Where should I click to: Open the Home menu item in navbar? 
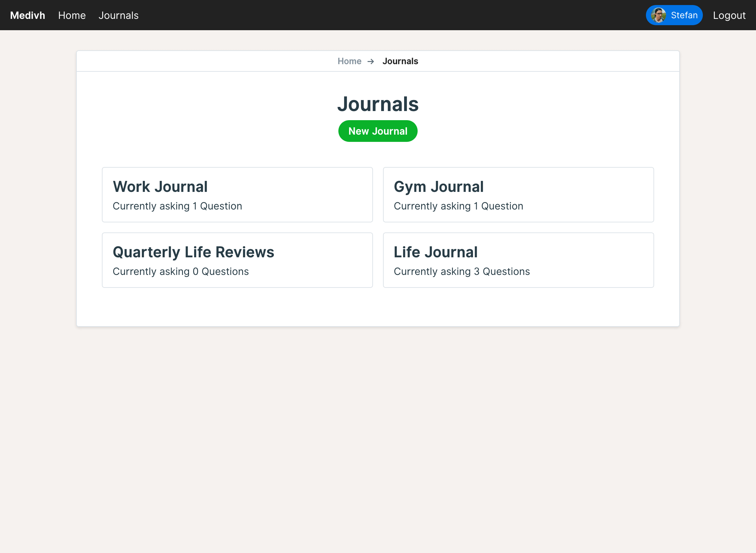[71, 15]
